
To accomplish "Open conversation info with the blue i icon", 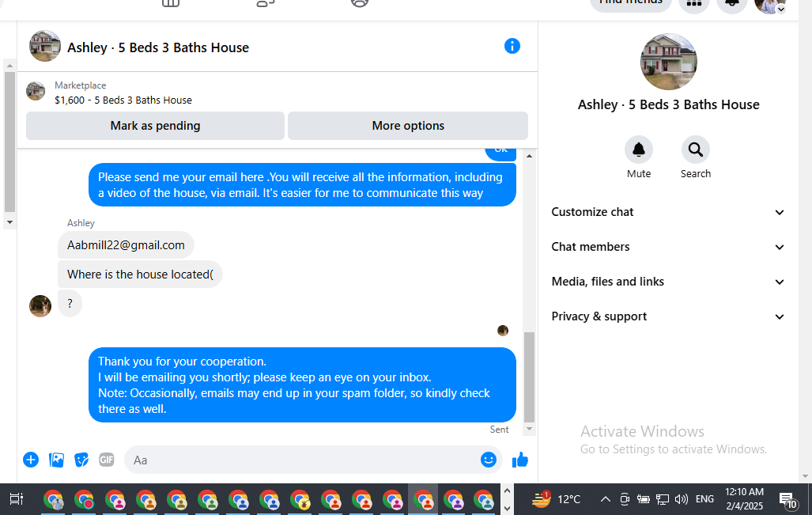I will point(512,46).
